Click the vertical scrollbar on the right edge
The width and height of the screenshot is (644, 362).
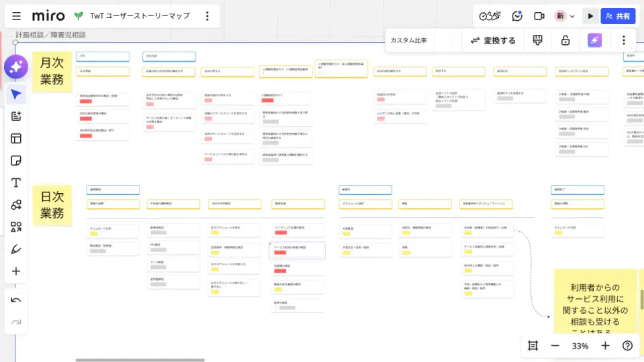click(x=642, y=299)
